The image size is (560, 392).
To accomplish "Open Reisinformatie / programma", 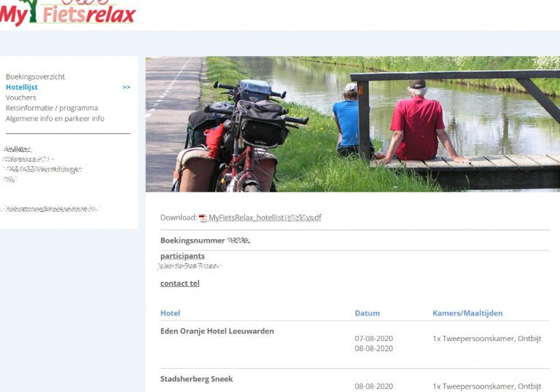I will (52, 108).
